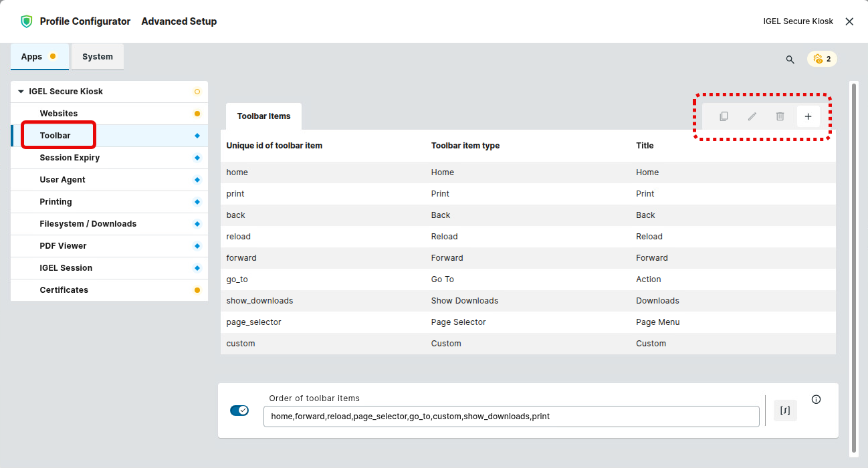
Task: Click the delete trash icon
Action: pyautogui.click(x=780, y=116)
